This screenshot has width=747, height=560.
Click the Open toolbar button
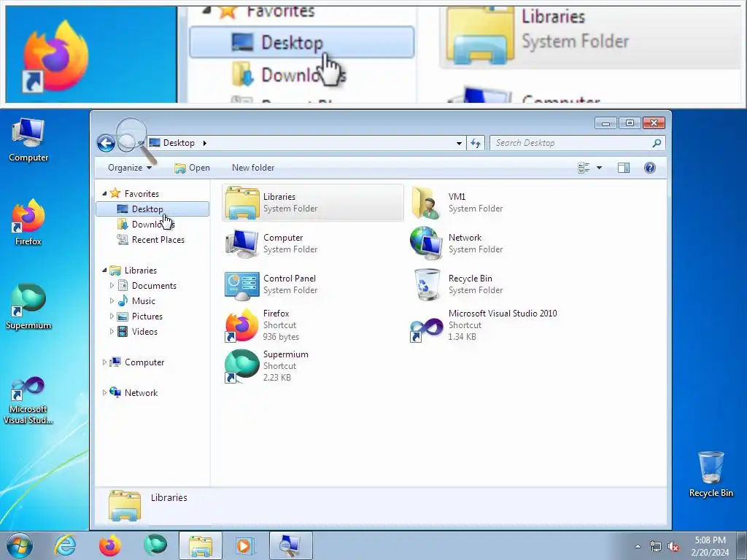(x=192, y=168)
